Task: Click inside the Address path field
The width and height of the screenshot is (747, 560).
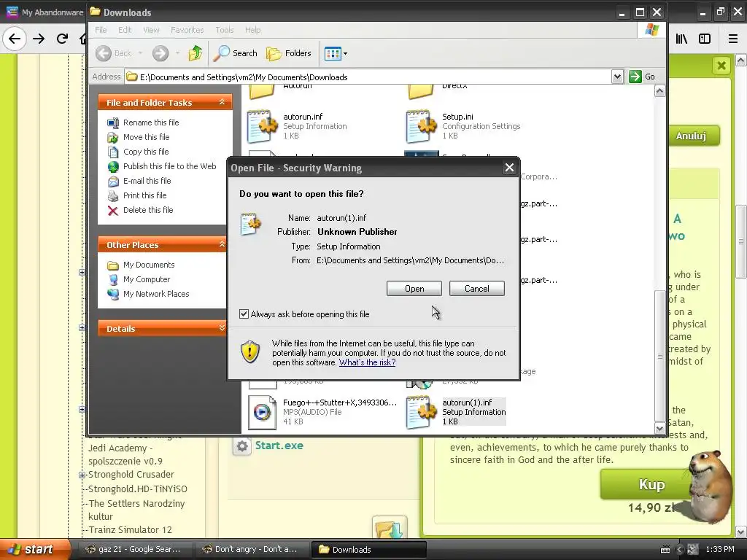Action: point(368,77)
